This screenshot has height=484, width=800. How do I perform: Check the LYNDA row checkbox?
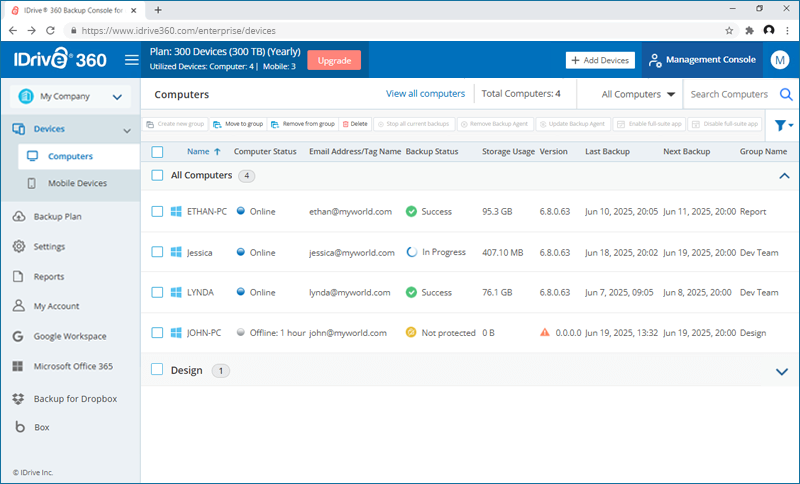tap(157, 292)
